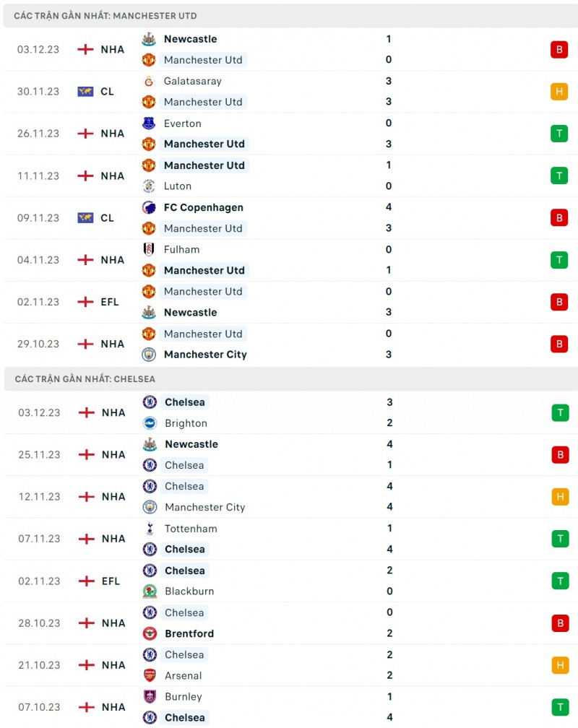Click the Burnley club crest
Image resolution: width=578 pixels, height=728 pixels.
coord(150,697)
